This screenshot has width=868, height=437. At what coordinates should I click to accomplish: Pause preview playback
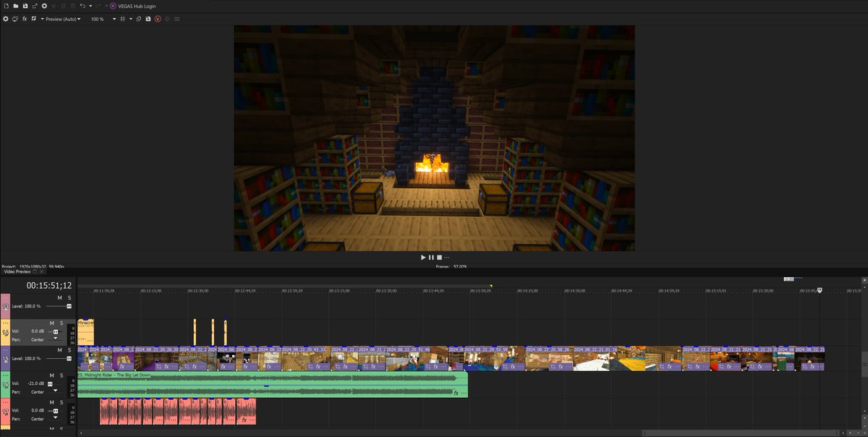click(431, 257)
